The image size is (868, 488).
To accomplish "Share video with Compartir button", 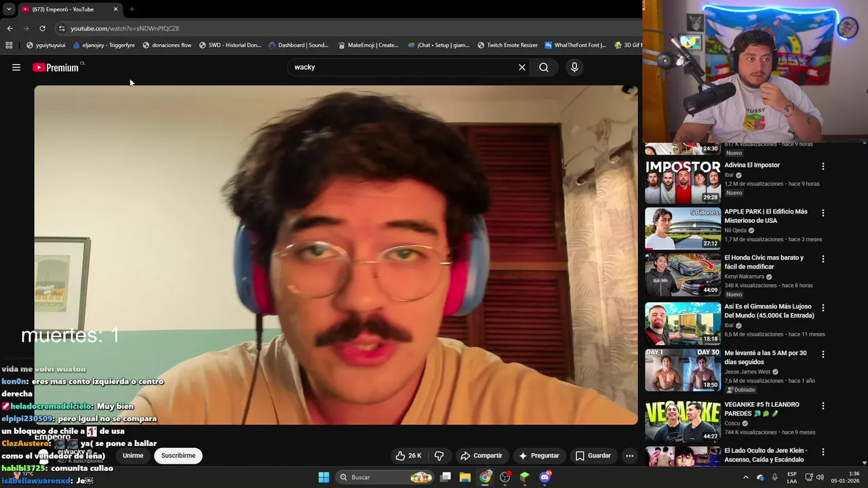I will point(481,455).
